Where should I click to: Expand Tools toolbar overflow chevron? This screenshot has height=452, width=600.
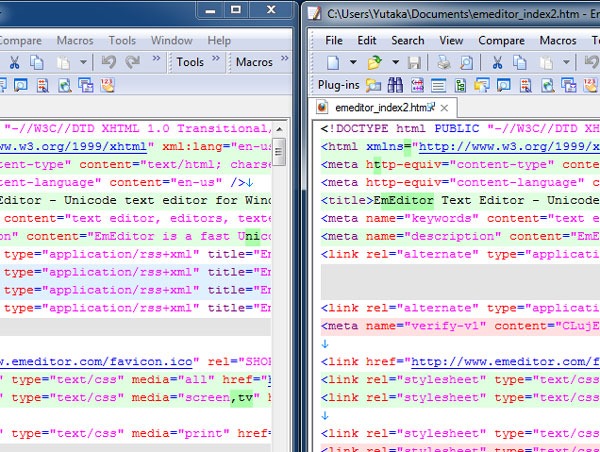216,58
